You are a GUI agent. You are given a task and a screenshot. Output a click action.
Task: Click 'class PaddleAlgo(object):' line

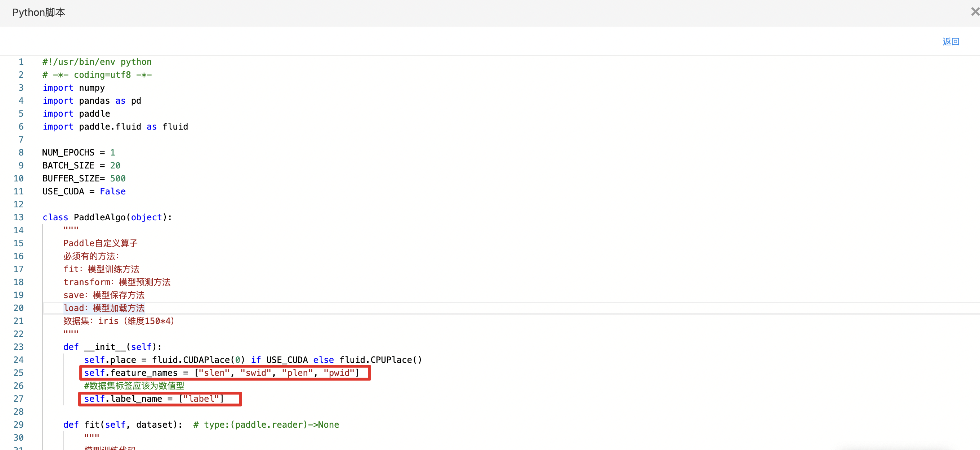107,217
